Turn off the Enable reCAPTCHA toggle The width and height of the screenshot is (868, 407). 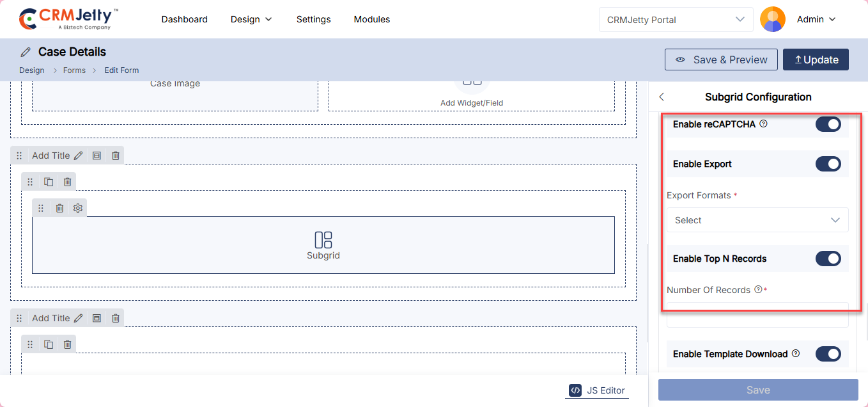point(828,124)
